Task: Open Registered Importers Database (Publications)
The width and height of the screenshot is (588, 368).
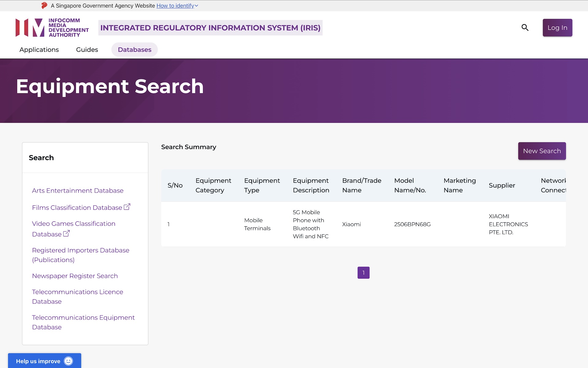Action: (x=81, y=255)
